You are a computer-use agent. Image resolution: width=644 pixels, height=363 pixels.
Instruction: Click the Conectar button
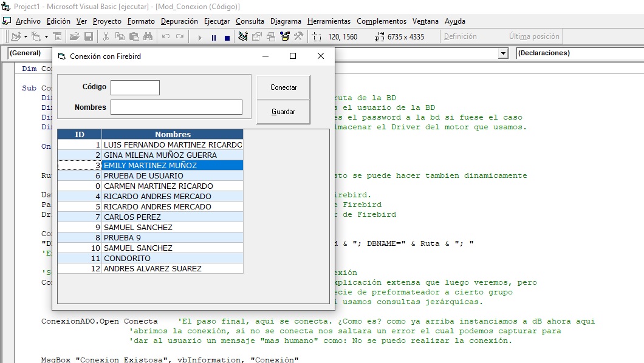tap(283, 87)
